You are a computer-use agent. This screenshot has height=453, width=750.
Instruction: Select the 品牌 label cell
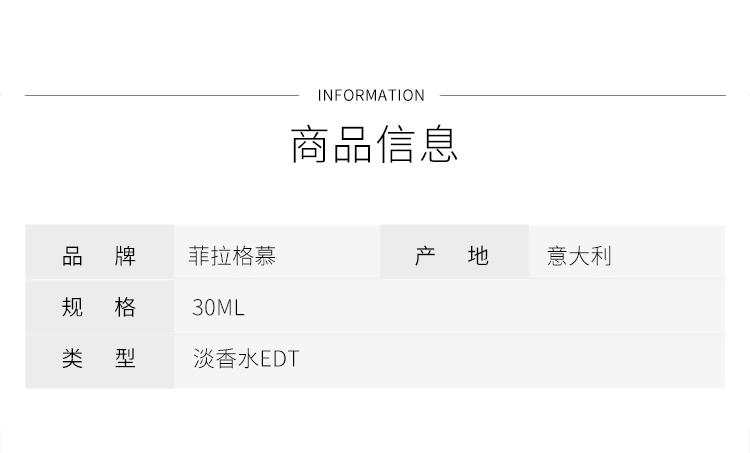[99, 255]
